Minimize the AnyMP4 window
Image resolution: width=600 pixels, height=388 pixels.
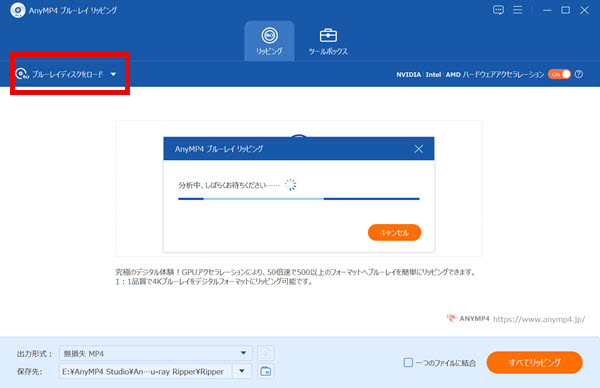coord(547,10)
